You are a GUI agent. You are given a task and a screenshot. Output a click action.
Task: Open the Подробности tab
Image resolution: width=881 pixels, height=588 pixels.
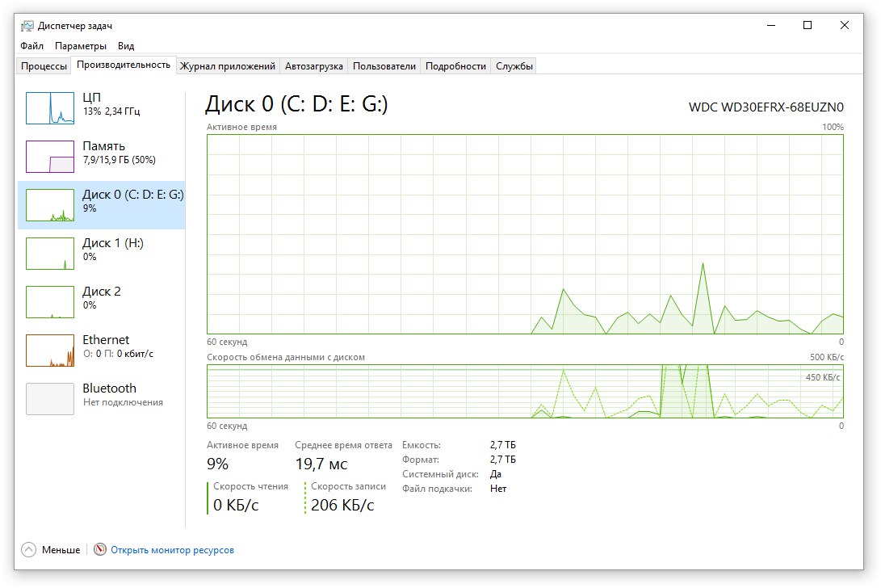455,66
